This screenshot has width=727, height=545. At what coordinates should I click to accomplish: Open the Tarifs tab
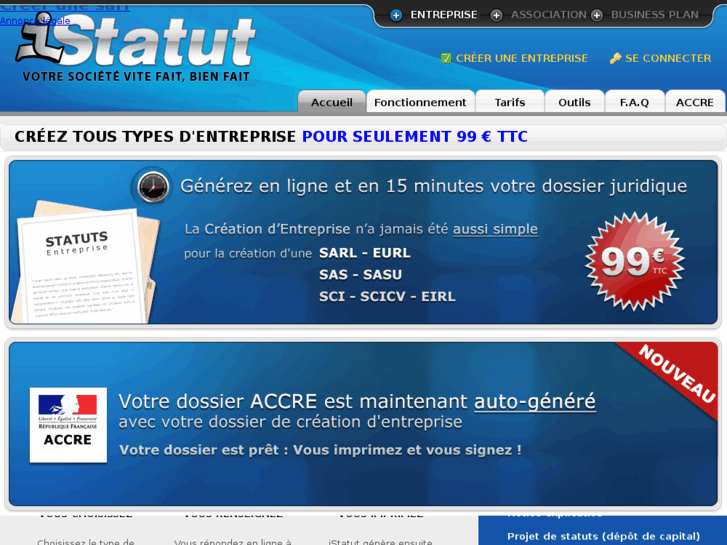tap(510, 102)
